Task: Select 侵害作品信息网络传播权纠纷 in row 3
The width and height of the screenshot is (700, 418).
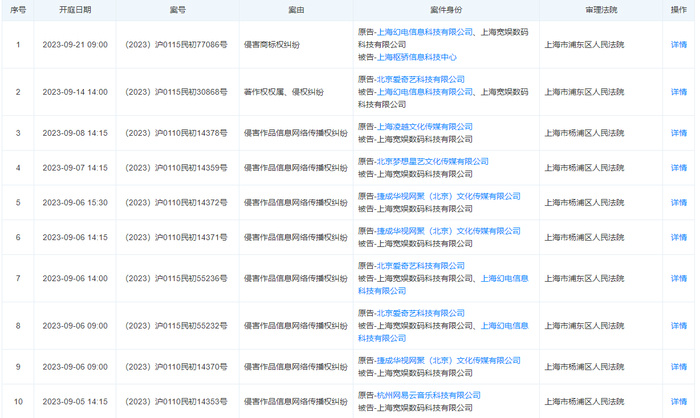Action: pos(296,133)
